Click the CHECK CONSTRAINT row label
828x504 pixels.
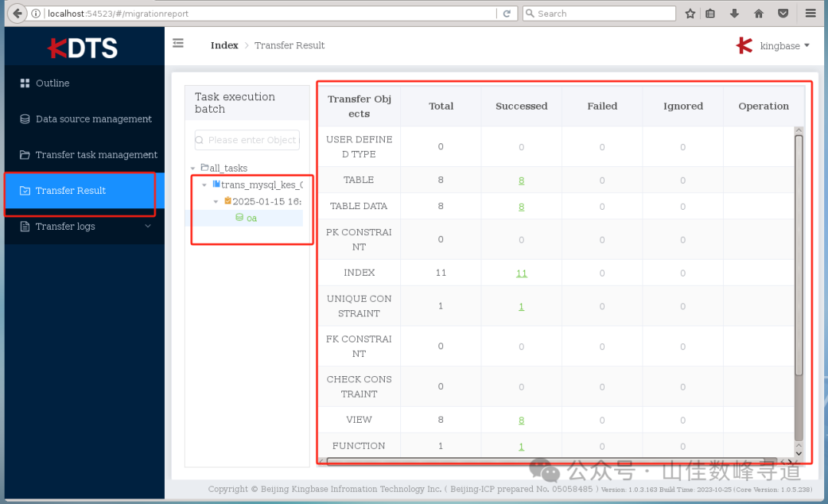coord(359,387)
